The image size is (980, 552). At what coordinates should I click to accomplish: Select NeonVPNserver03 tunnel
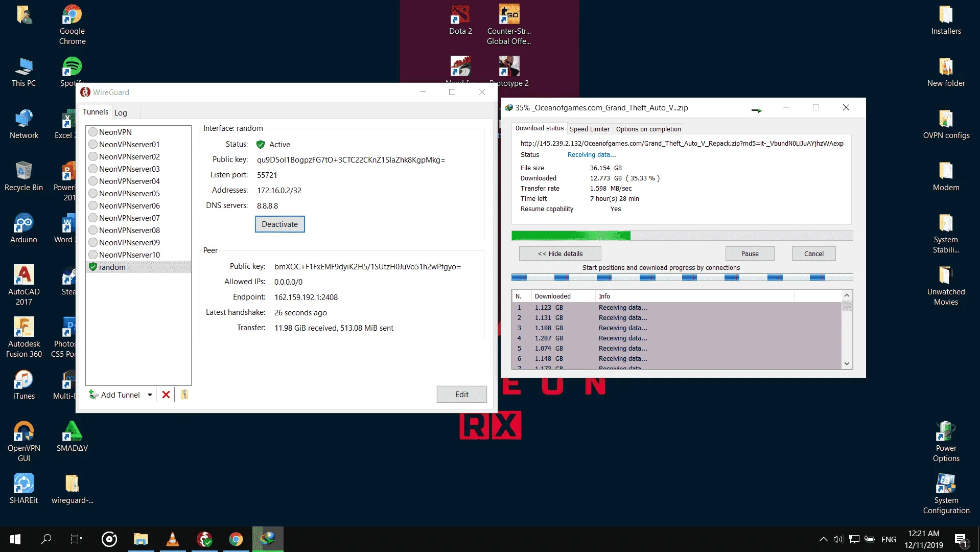tap(138, 169)
